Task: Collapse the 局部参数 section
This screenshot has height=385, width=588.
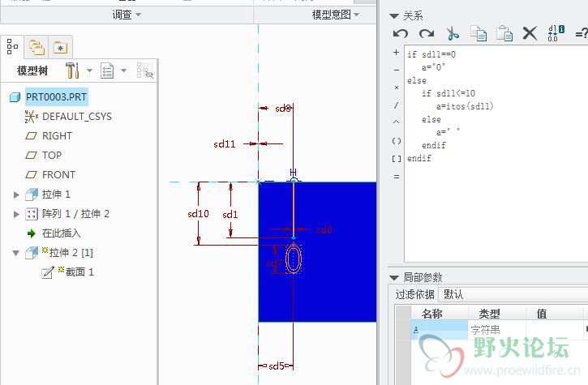Action: click(393, 278)
